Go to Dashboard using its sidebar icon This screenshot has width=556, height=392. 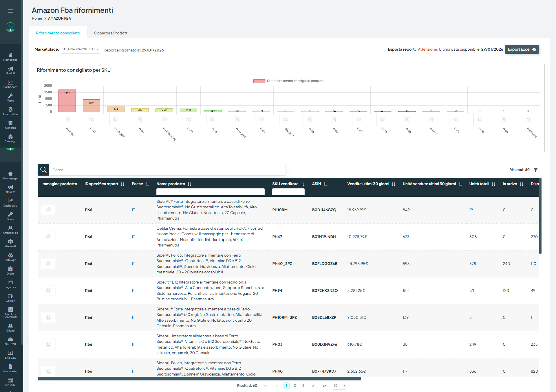coord(10,203)
